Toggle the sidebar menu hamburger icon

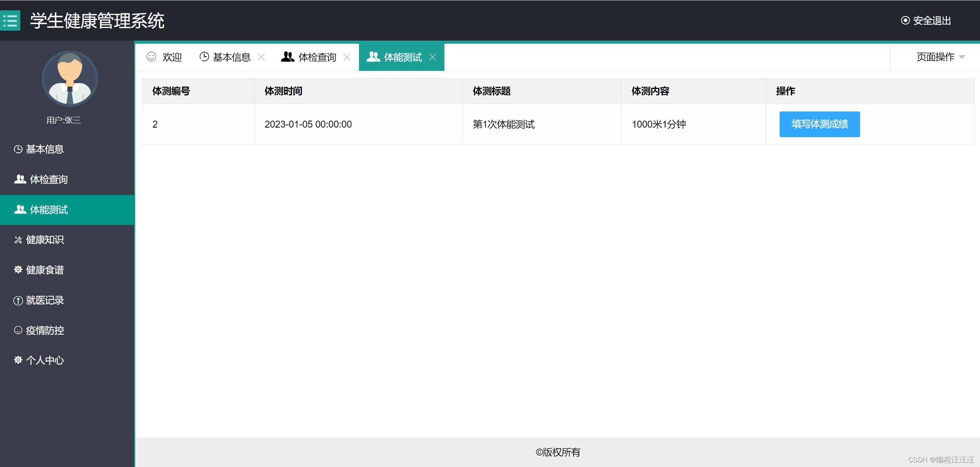point(10,20)
